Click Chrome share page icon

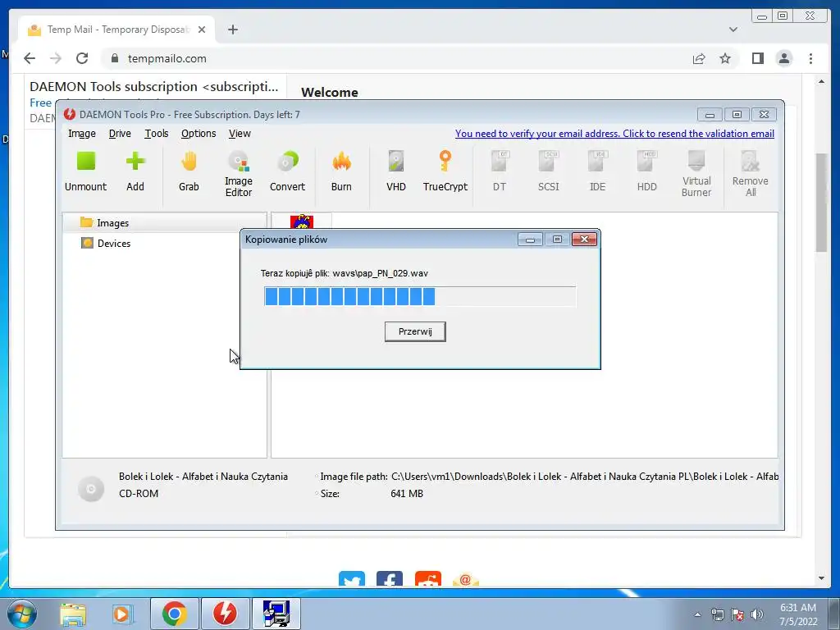coord(699,58)
